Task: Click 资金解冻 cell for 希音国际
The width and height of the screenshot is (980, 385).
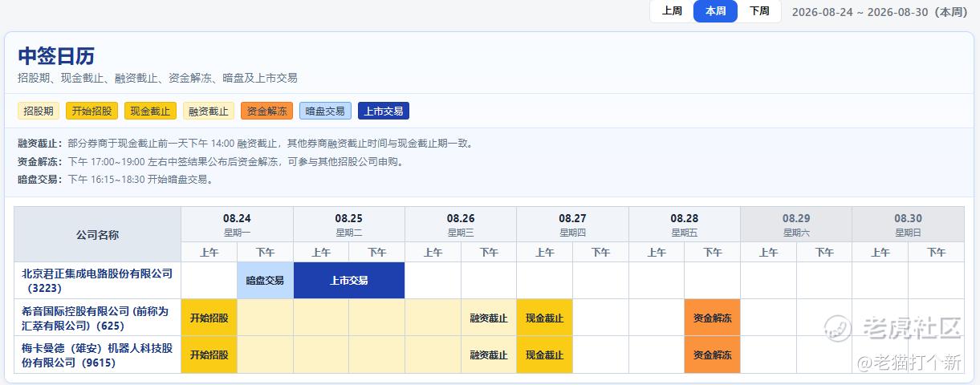Action: 713,318
